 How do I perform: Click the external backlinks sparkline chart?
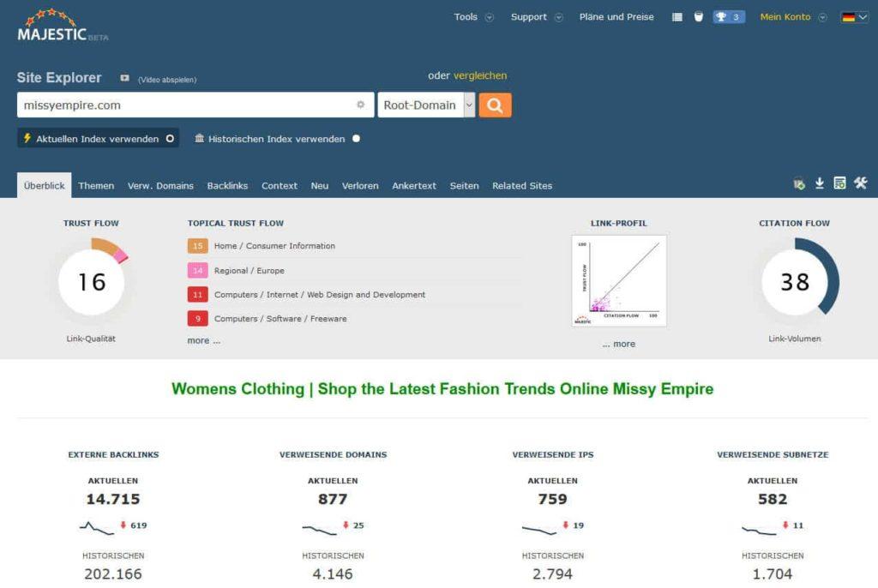(x=96, y=527)
